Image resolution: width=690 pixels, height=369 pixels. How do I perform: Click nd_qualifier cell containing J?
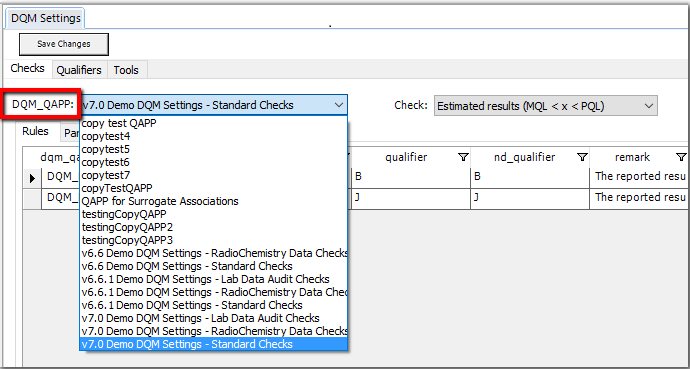tap(530, 198)
